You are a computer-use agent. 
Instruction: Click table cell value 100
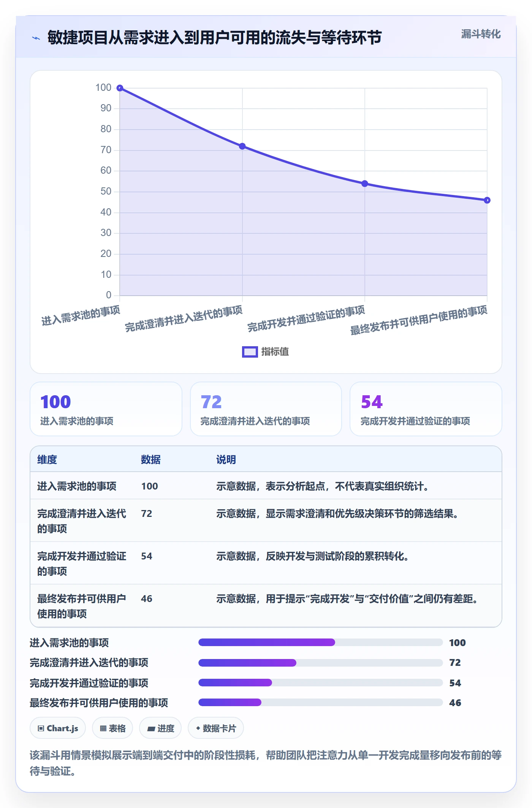pos(150,486)
